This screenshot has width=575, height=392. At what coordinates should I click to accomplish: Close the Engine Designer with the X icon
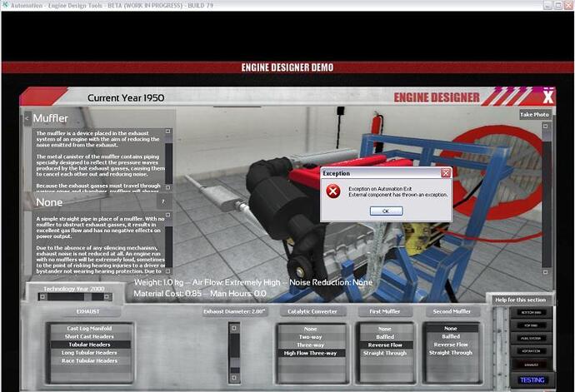coord(547,97)
